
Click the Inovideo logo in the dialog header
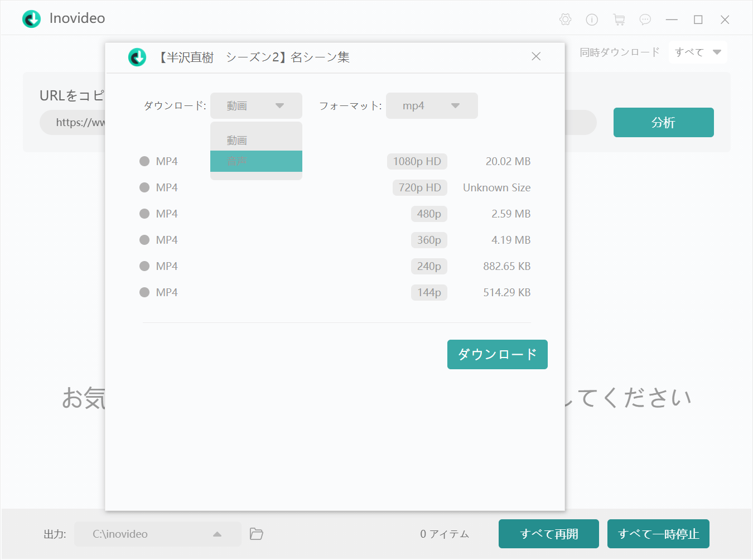click(x=137, y=57)
